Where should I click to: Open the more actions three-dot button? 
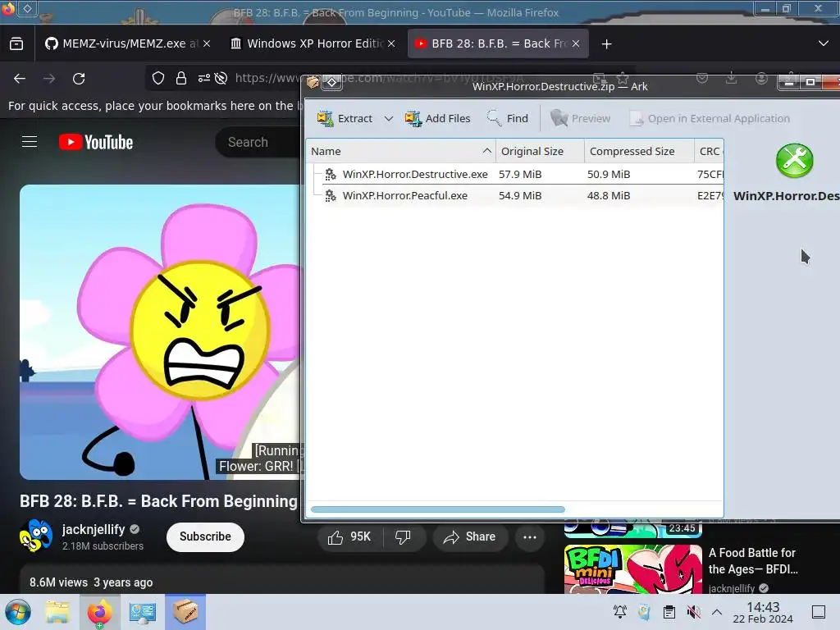(x=530, y=536)
